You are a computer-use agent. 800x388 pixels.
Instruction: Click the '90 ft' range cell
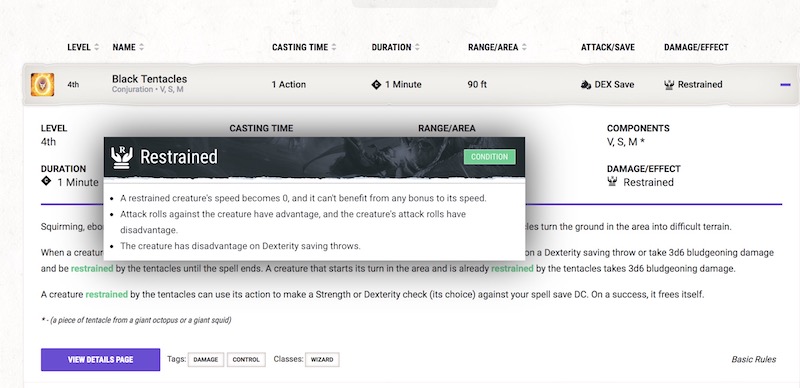(477, 85)
